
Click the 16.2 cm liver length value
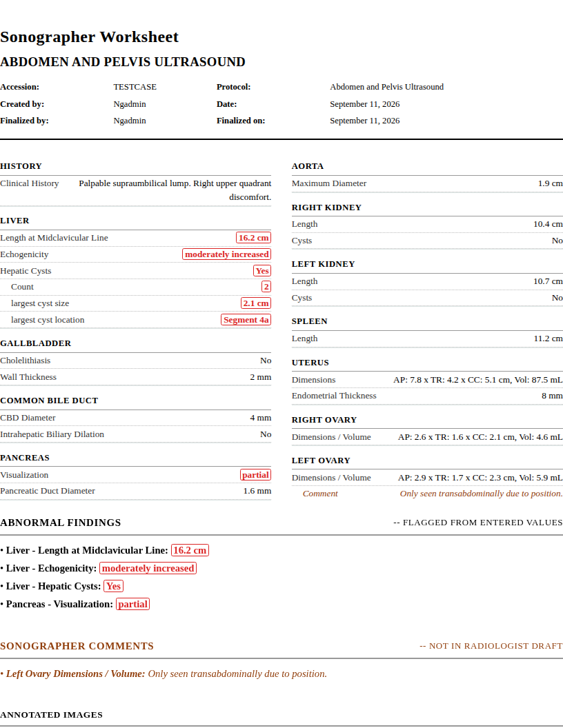pyautogui.click(x=254, y=238)
